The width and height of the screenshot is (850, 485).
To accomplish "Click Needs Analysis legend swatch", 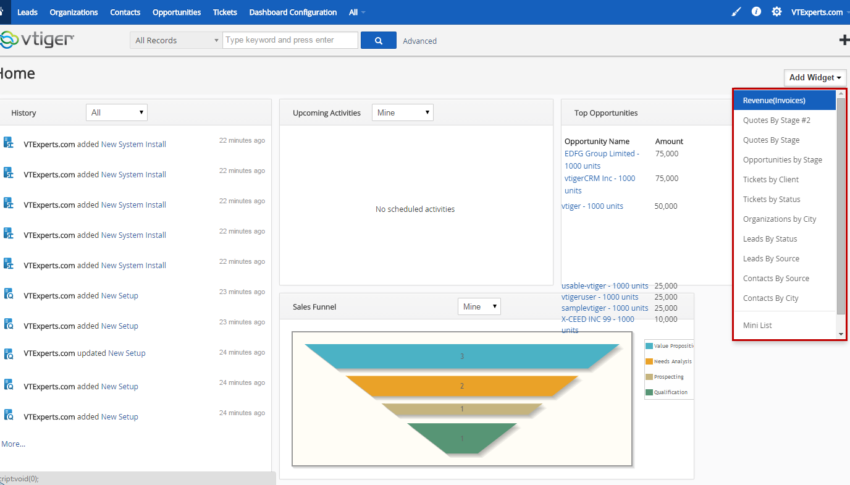I will point(649,361).
